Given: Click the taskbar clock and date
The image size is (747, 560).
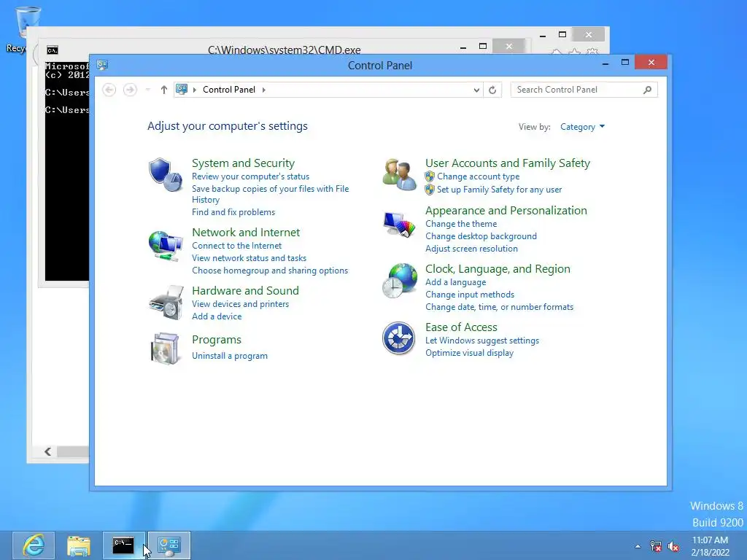Looking at the screenshot, I should point(710,546).
